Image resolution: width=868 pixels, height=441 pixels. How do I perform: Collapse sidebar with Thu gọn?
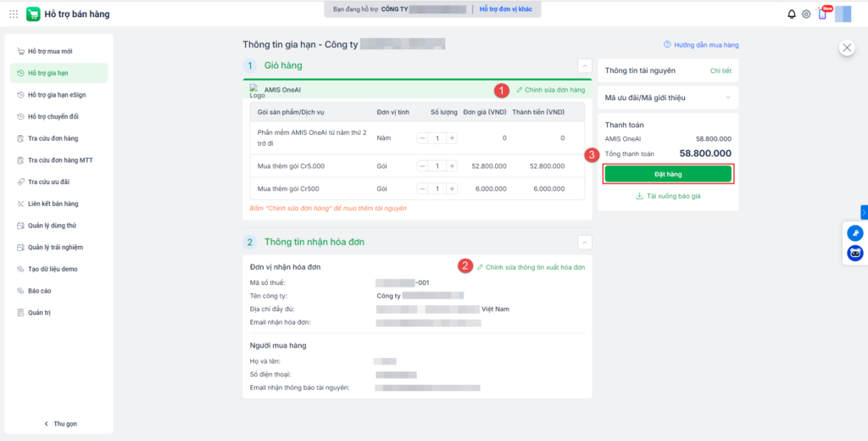coord(60,424)
